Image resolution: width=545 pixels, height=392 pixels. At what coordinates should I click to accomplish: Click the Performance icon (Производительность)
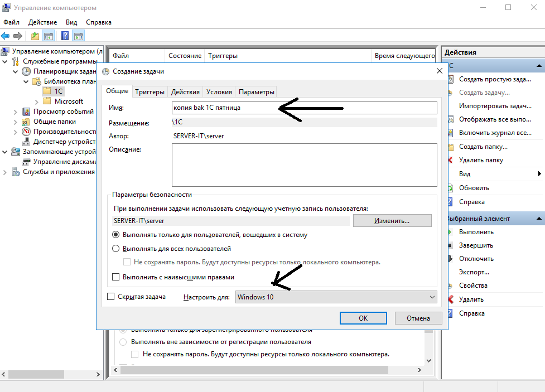[x=26, y=132]
